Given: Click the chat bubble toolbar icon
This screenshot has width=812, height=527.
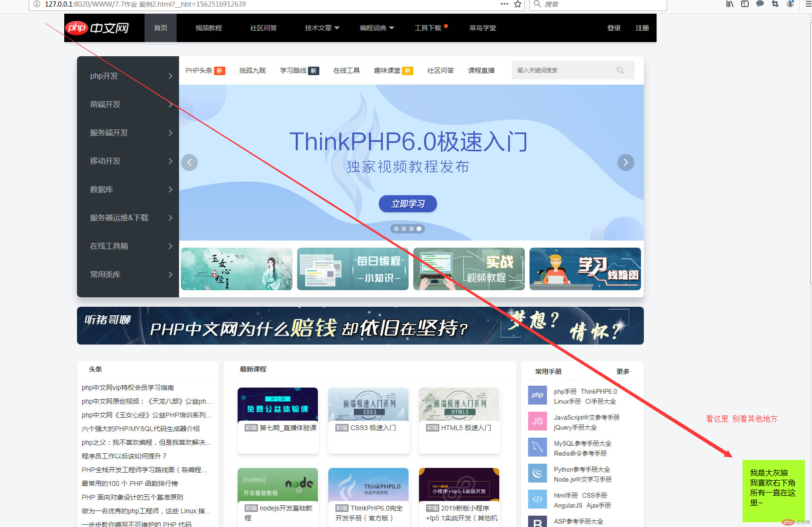Looking at the screenshot, I should pos(760,4).
